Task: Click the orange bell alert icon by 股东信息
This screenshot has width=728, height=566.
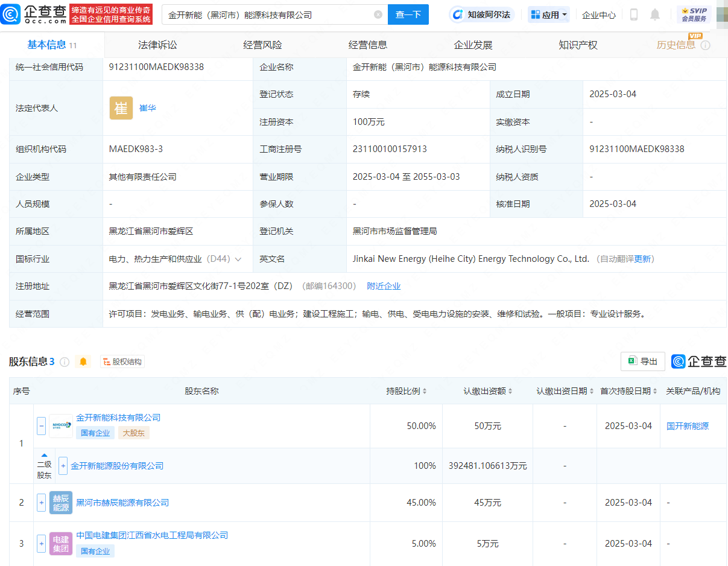Action: 83,361
